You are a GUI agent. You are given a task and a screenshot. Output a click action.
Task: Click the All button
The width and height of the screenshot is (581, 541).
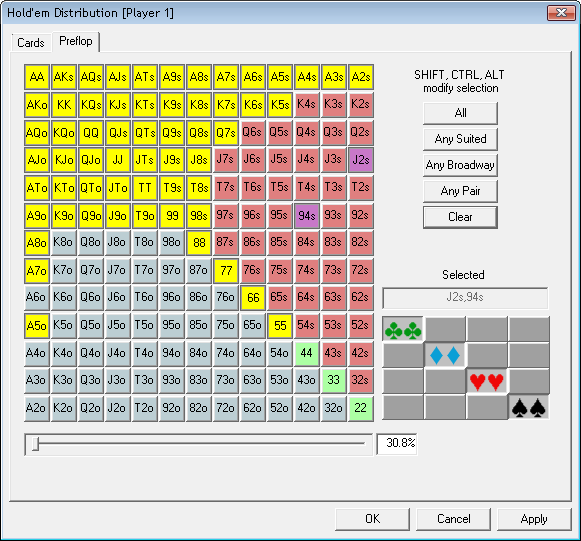(460, 113)
